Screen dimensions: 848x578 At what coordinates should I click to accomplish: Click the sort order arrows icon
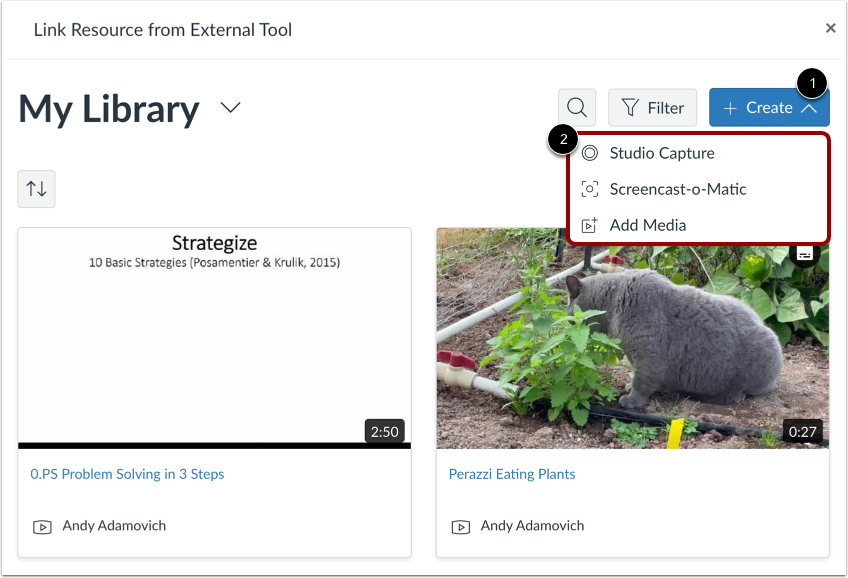coord(36,189)
